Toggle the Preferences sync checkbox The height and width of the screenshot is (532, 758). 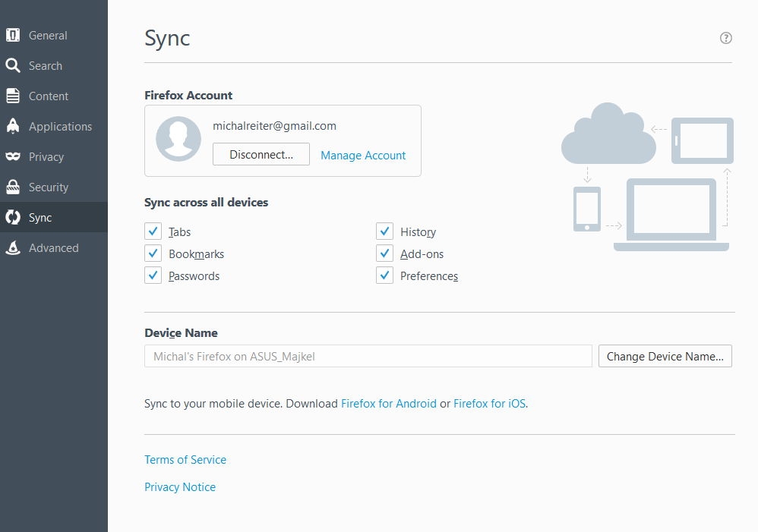[x=385, y=275]
